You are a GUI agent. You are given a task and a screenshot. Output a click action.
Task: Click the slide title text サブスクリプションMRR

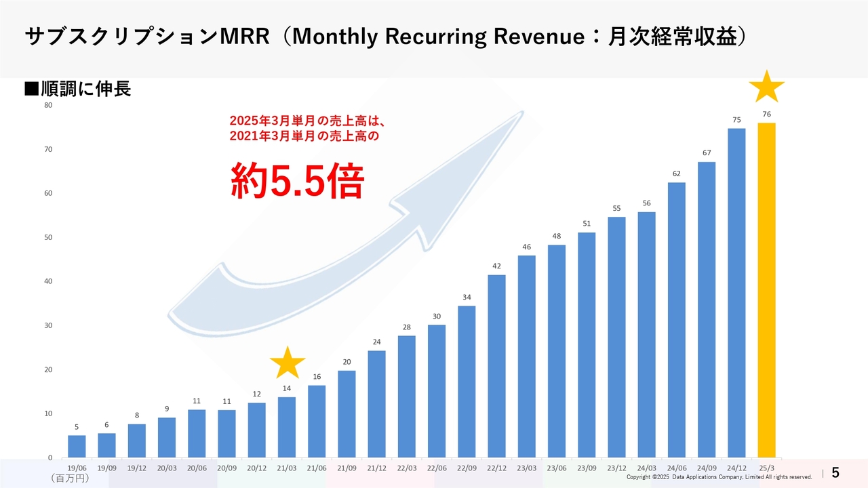148,37
